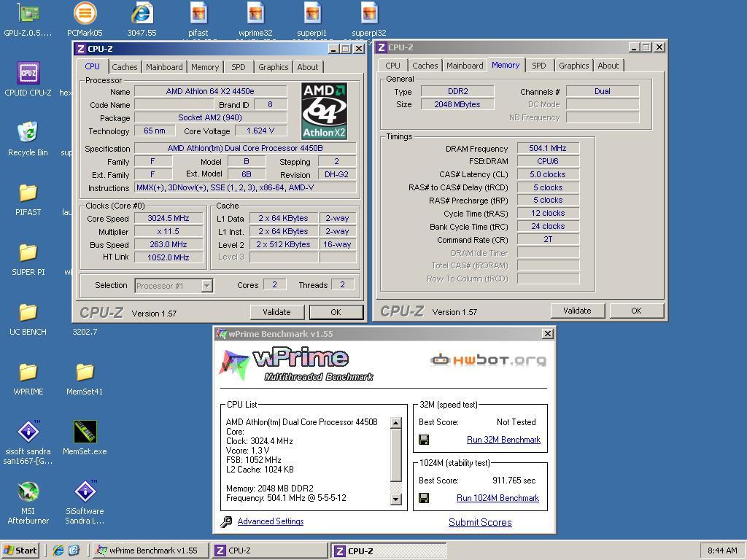Switch to CPU tab in right CPU-Z window
747x560 pixels.
392,66
